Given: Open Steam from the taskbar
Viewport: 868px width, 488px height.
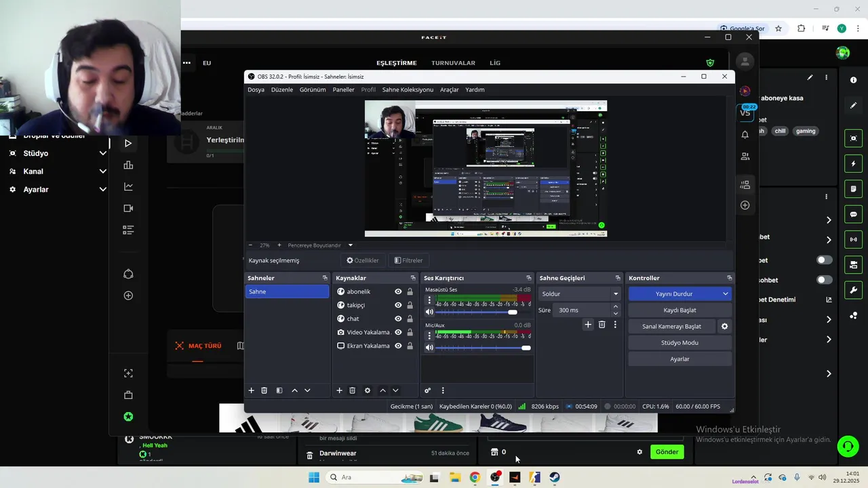Looking at the screenshot, I should click(x=555, y=477).
